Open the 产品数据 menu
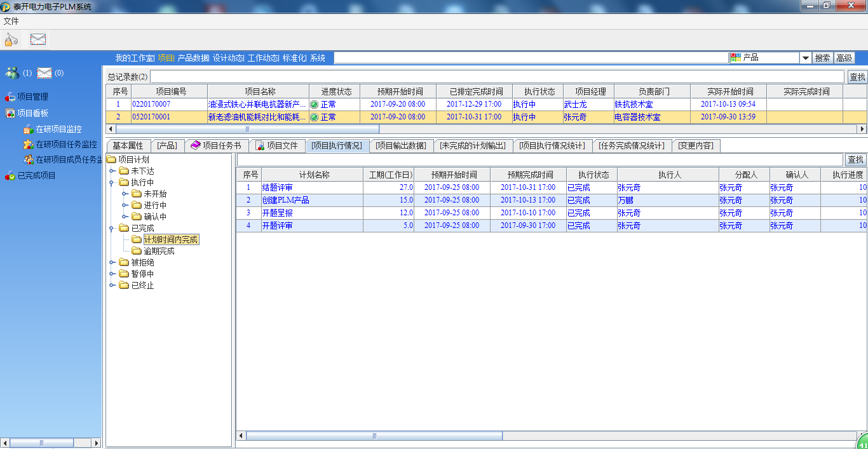The width and height of the screenshot is (868, 449). [193, 58]
